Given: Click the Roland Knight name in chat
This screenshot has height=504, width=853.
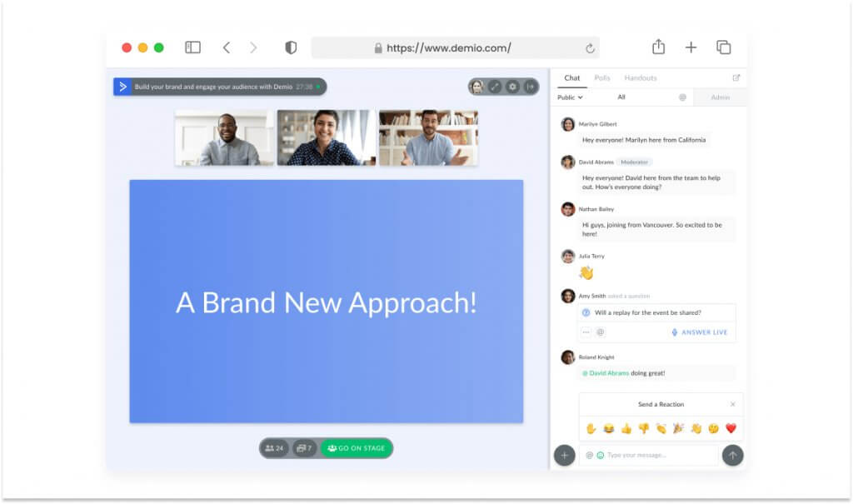Looking at the screenshot, I should pyautogui.click(x=596, y=357).
